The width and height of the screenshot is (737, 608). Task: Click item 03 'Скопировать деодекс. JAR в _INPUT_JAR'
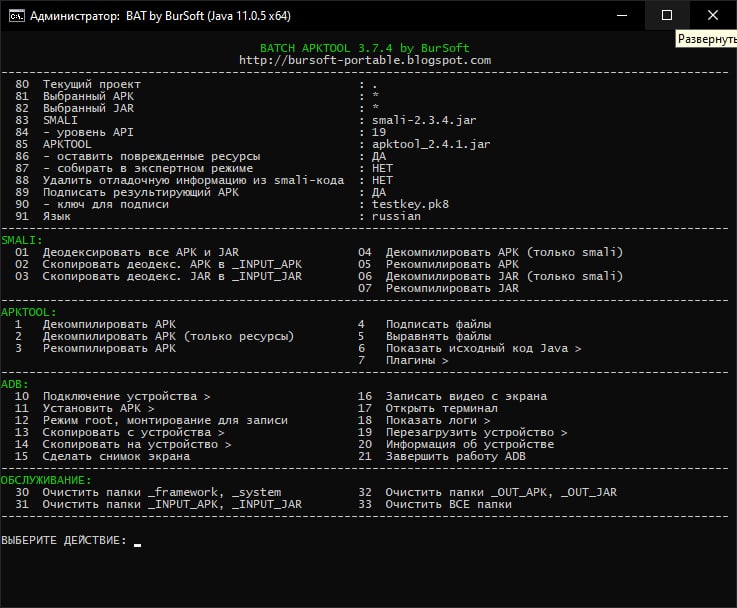click(x=158, y=276)
